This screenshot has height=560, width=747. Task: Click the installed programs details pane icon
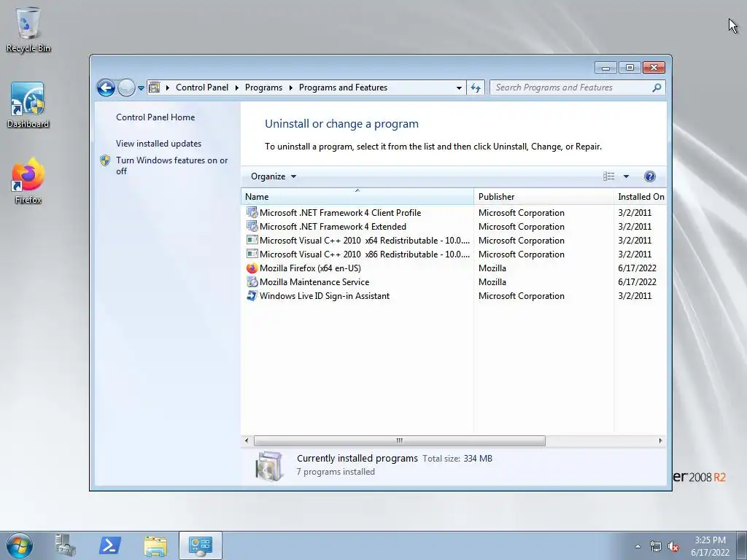coord(269,466)
